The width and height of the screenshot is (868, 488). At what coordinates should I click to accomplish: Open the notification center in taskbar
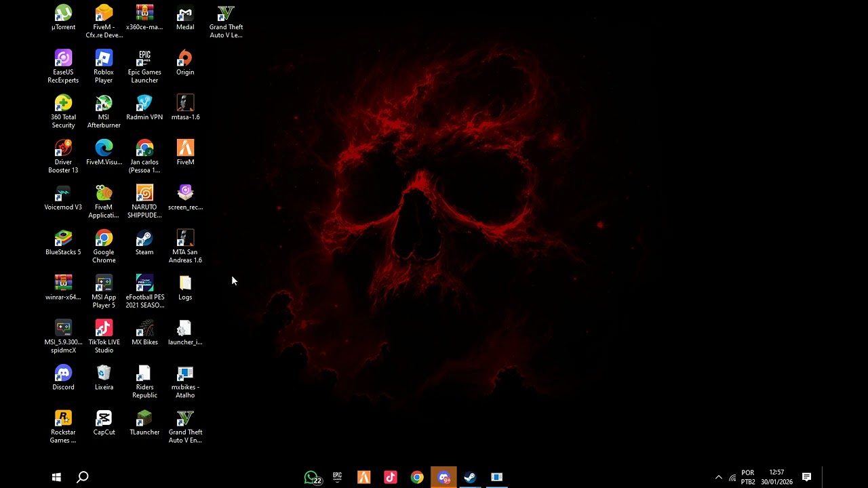coord(806,477)
